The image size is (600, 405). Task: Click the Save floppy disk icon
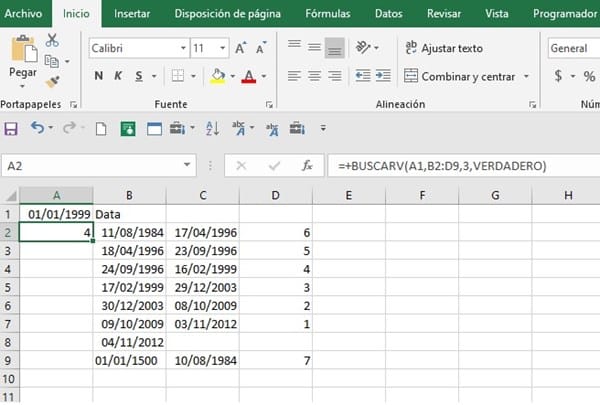(12, 128)
